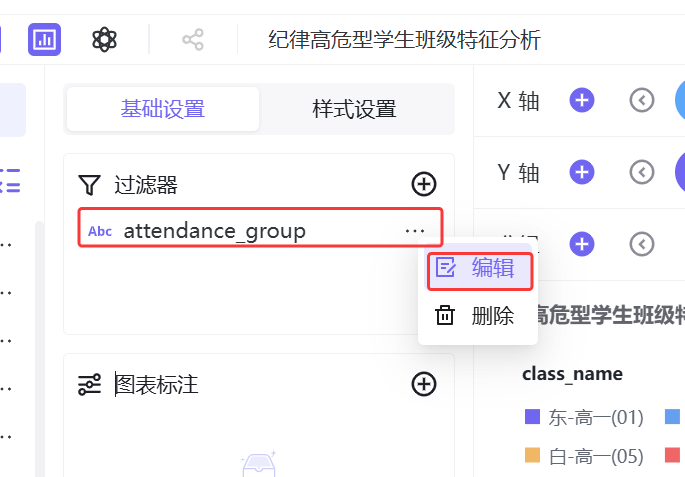Open the three-dots menu of attendance_group

coord(415,231)
